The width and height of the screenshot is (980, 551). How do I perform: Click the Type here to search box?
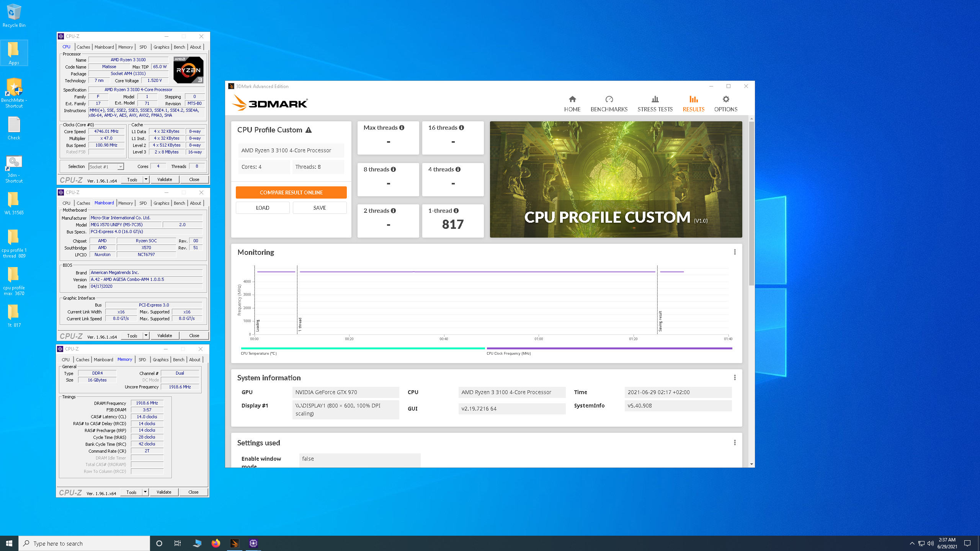pos(84,543)
